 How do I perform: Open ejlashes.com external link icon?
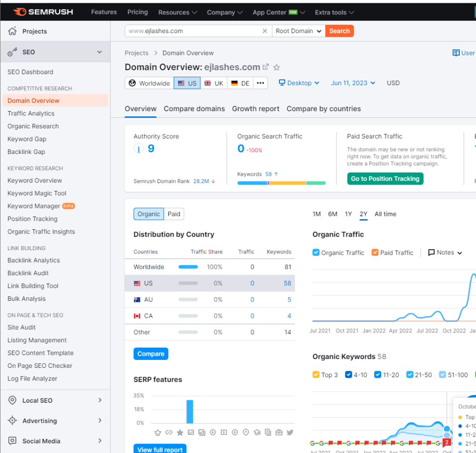tap(266, 67)
